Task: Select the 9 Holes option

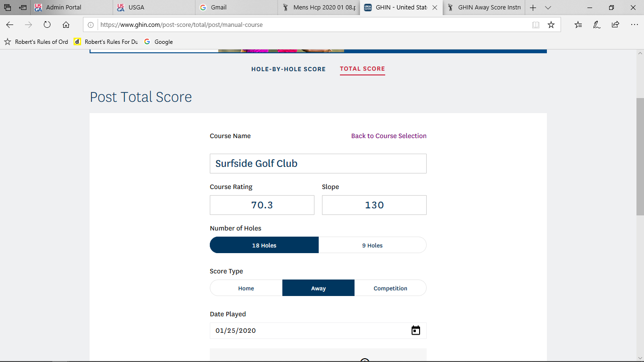Action: 372,245
